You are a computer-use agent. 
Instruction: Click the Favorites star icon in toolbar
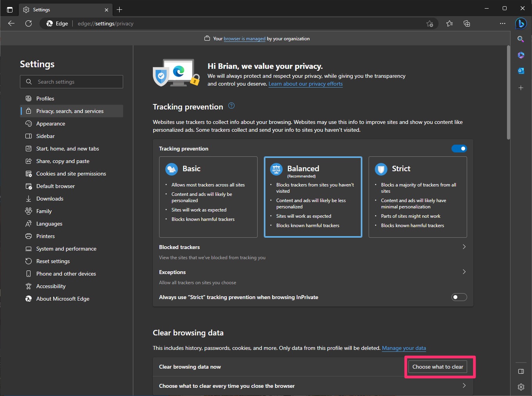click(x=450, y=23)
